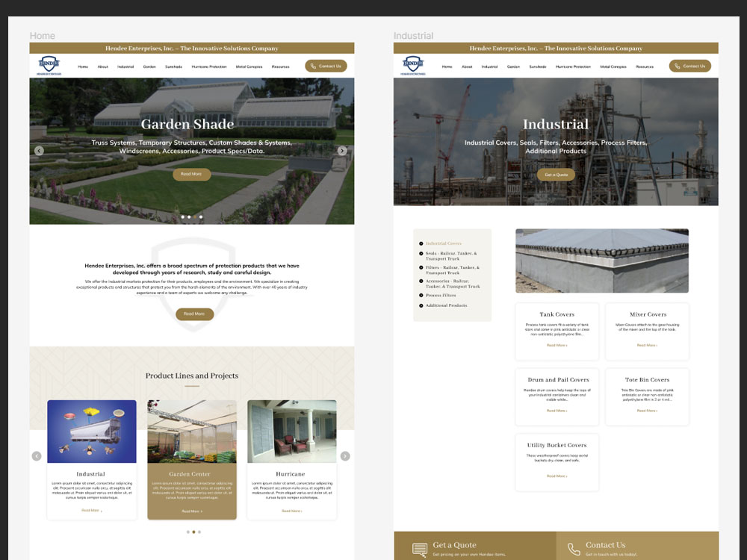
Task: Click Read More in Mixer Covers card
Action: click(x=647, y=345)
